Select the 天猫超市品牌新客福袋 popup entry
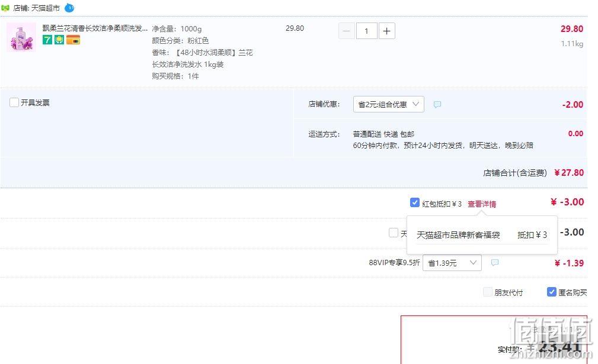The width and height of the screenshot is (598, 364). coord(482,235)
